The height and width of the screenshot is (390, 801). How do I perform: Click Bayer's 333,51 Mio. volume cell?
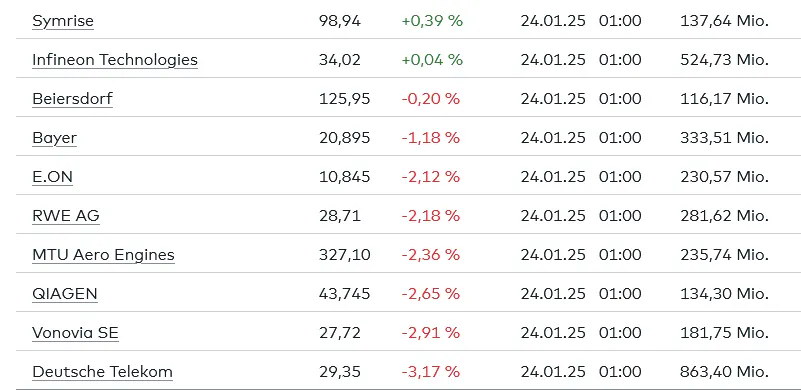pos(724,138)
